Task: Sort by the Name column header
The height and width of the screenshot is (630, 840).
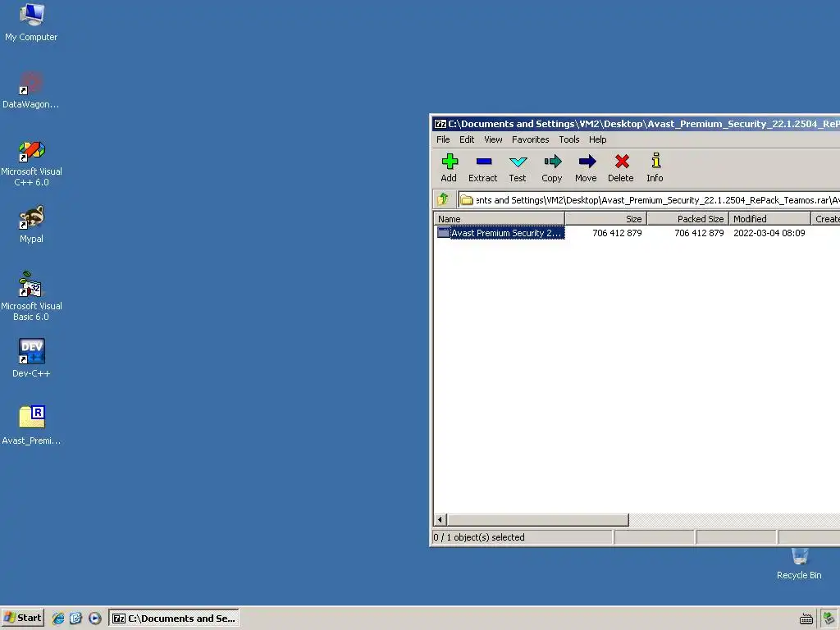Action: coord(499,218)
